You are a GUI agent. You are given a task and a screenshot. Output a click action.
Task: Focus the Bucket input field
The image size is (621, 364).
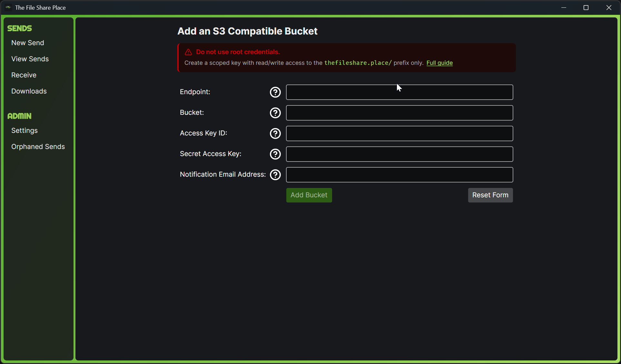pyautogui.click(x=399, y=113)
